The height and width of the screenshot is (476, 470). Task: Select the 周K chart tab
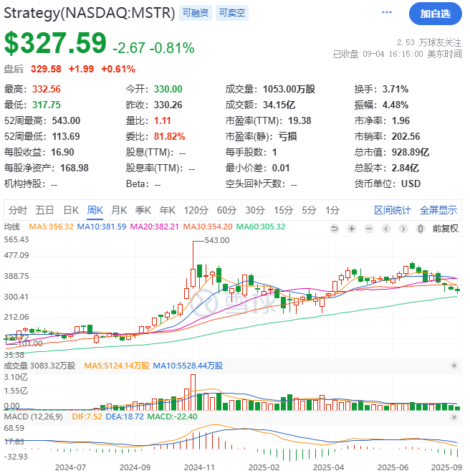(95, 210)
